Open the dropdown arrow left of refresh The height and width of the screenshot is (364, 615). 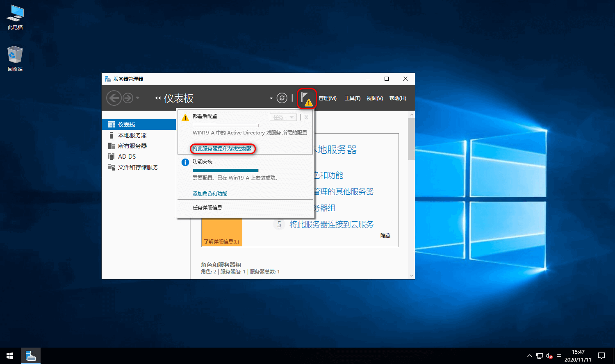(x=271, y=98)
